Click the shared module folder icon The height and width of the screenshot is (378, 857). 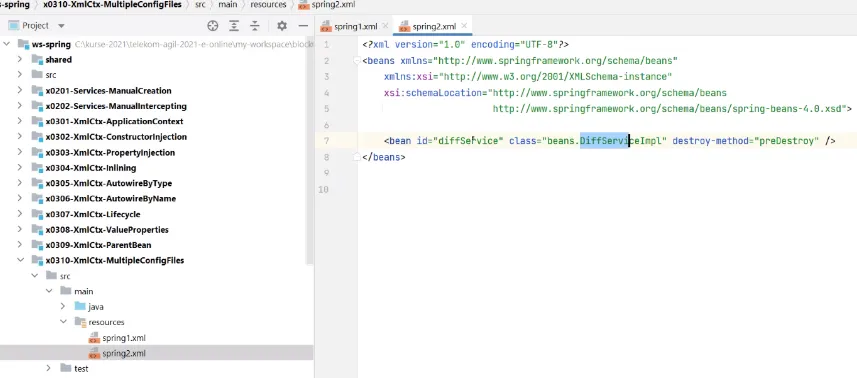37,59
